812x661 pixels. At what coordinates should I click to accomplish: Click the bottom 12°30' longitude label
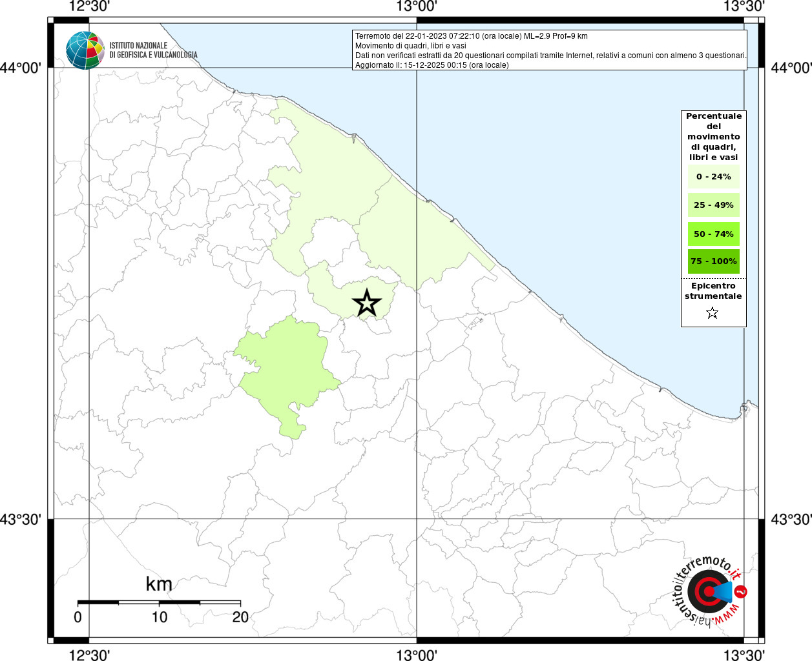coord(89,655)
